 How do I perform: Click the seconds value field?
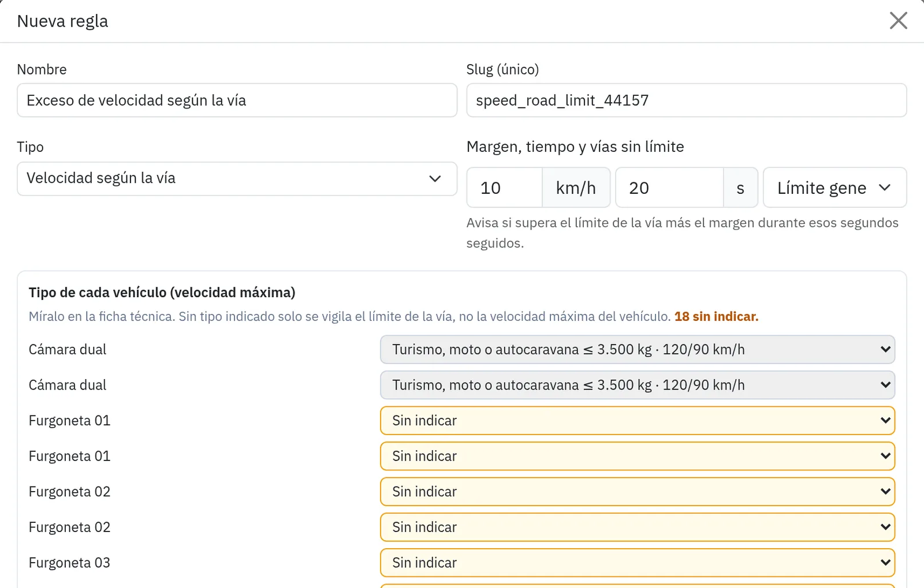(x=669, y=188)
